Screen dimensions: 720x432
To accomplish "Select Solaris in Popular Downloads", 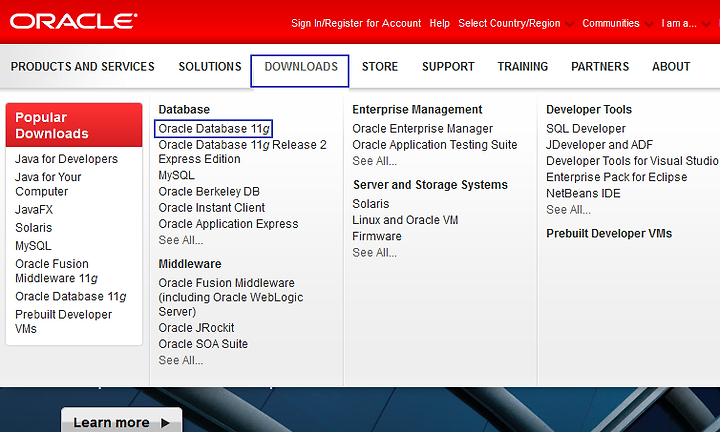I will [34, 228].
